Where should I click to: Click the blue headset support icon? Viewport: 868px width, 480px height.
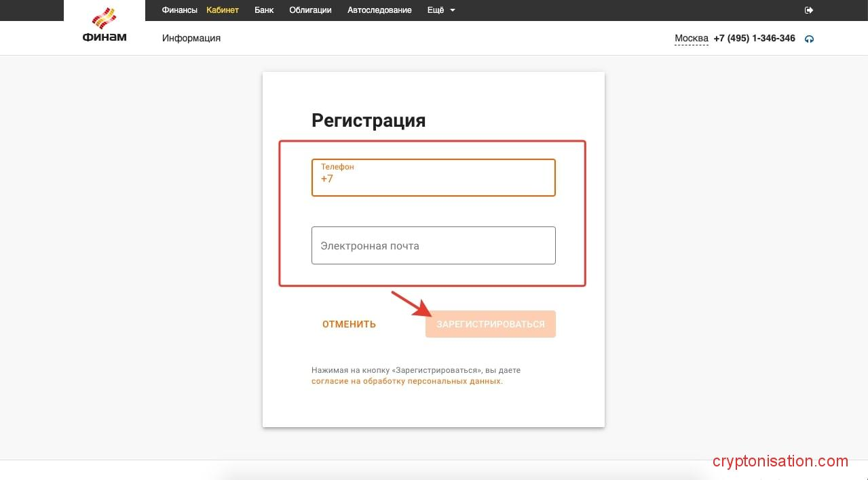pos(809,39)
